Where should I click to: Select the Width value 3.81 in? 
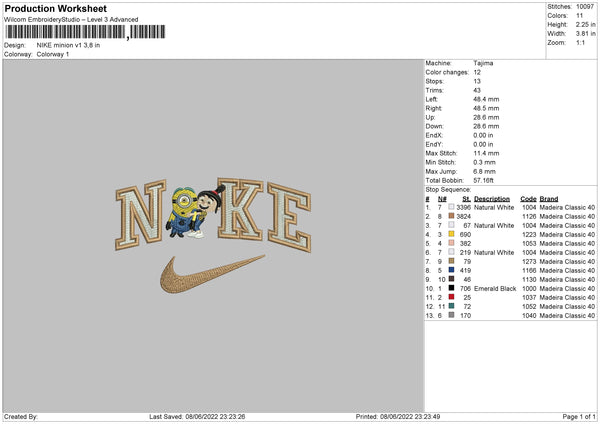tap(585, 34)
